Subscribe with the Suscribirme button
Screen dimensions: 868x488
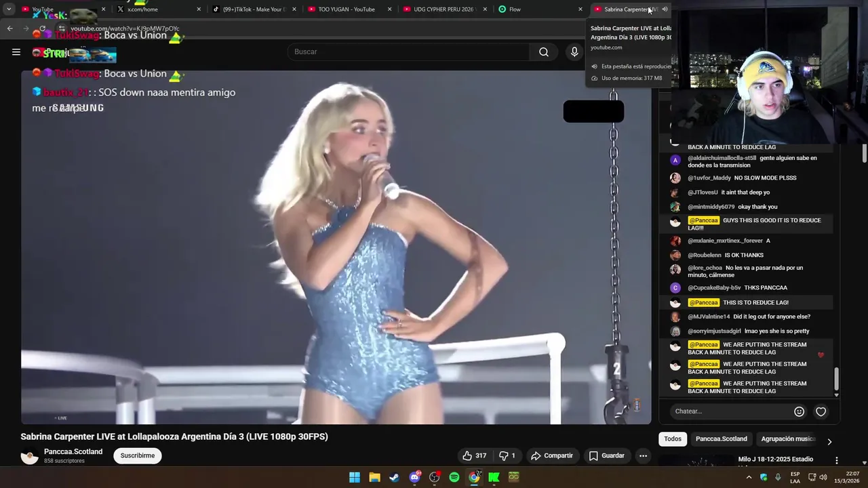[x=138, y=455]
